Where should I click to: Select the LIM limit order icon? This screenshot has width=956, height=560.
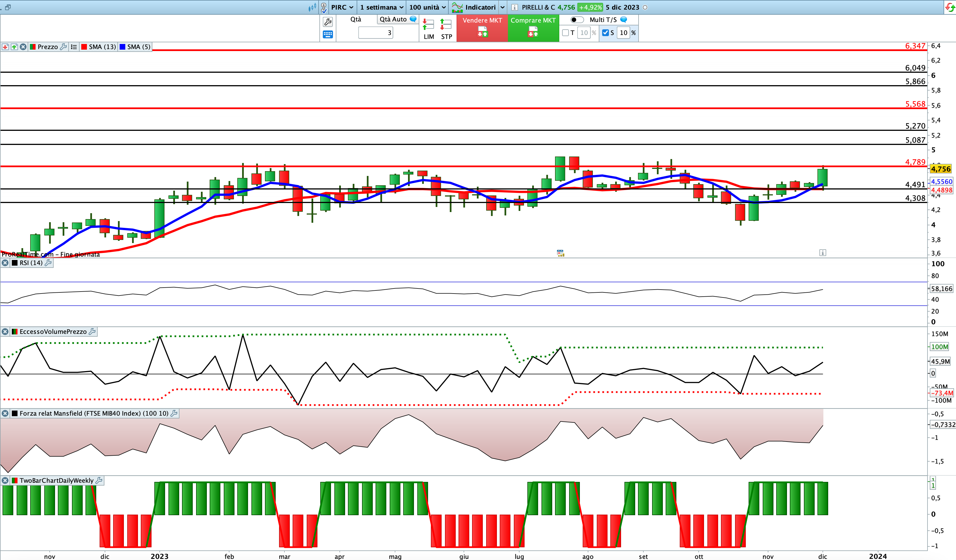(x=429, y=29)
